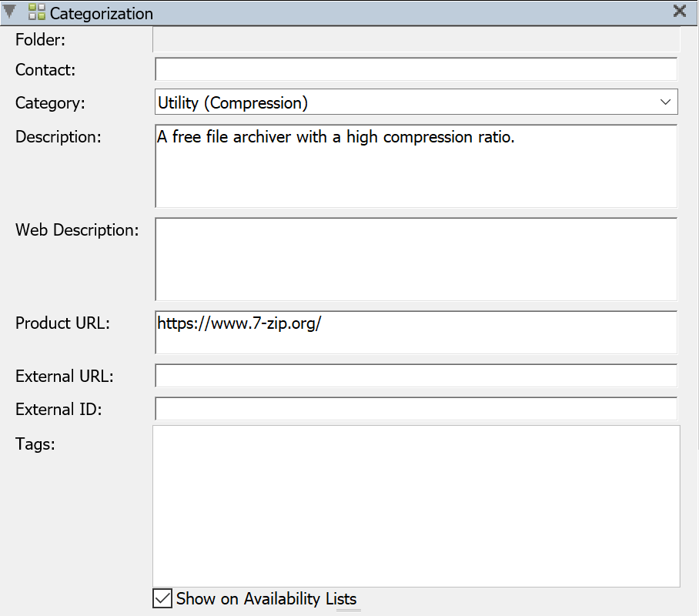Image resolution: width=699 pixels, height=616 pixels.
Task: Click the grayed-out Folder field
Action: 416,39
